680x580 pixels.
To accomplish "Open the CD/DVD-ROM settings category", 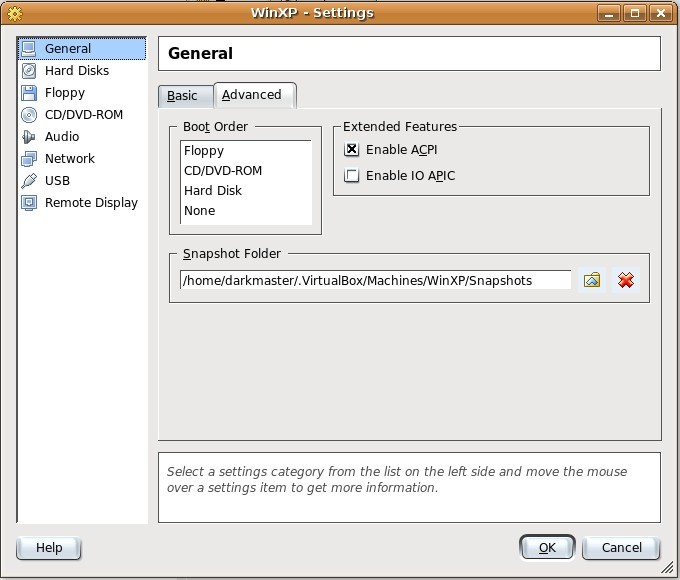I will pyautogui.click(x=82, y=115).
